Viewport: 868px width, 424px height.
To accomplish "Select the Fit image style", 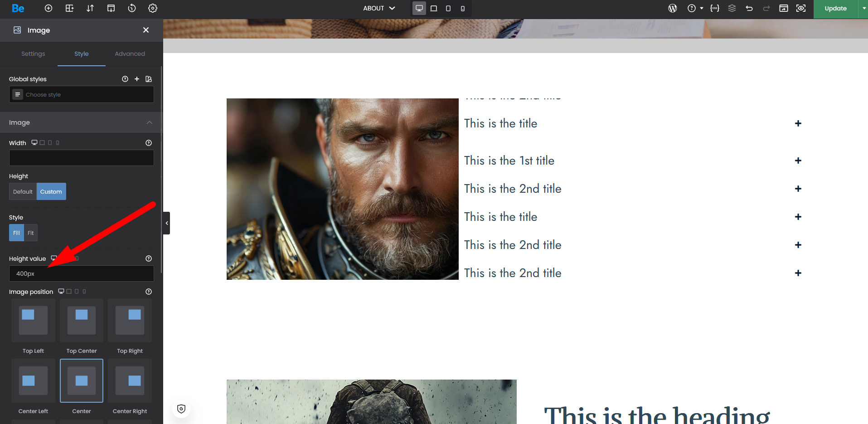I will click(x=31, y=233).
